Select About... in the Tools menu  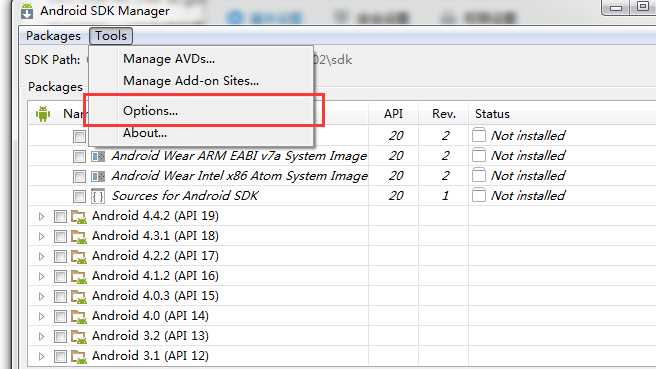(145, 133)
